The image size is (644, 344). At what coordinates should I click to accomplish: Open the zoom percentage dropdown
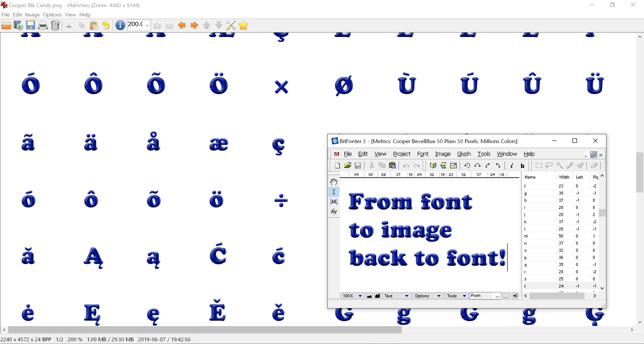pyautogui.click(x=360, y=296)
